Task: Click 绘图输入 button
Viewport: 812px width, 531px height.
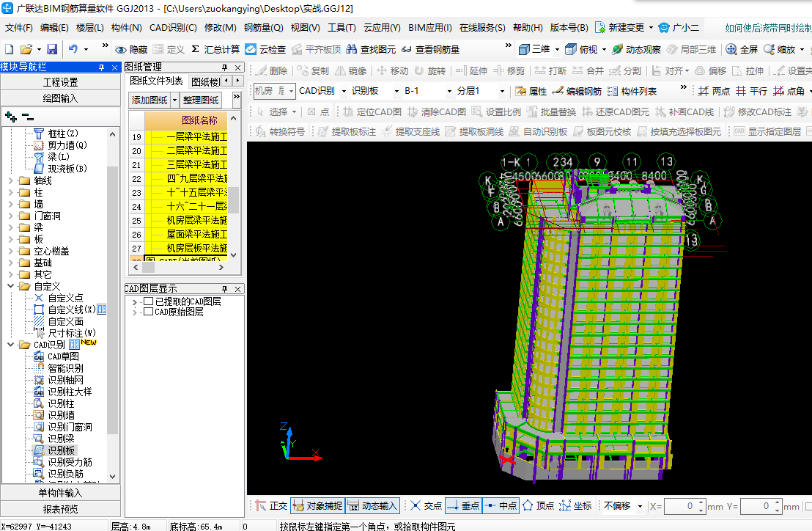Action: (61, 98)
